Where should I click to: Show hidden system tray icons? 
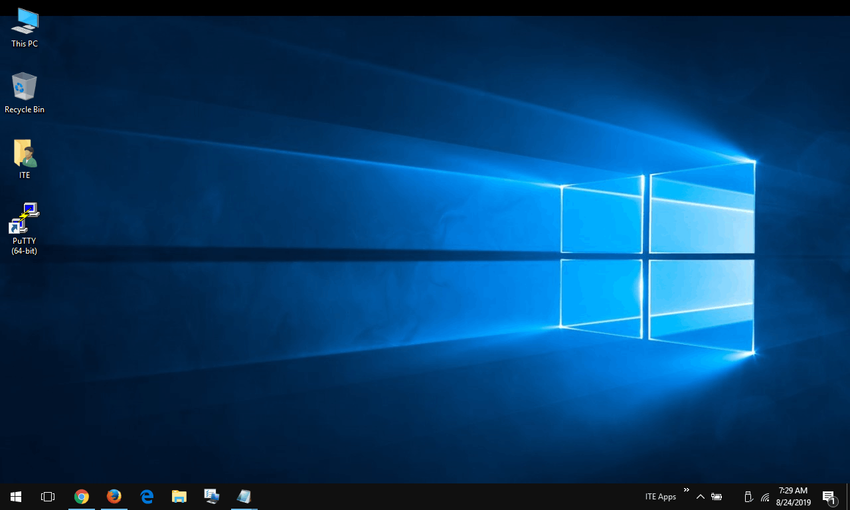700,497
